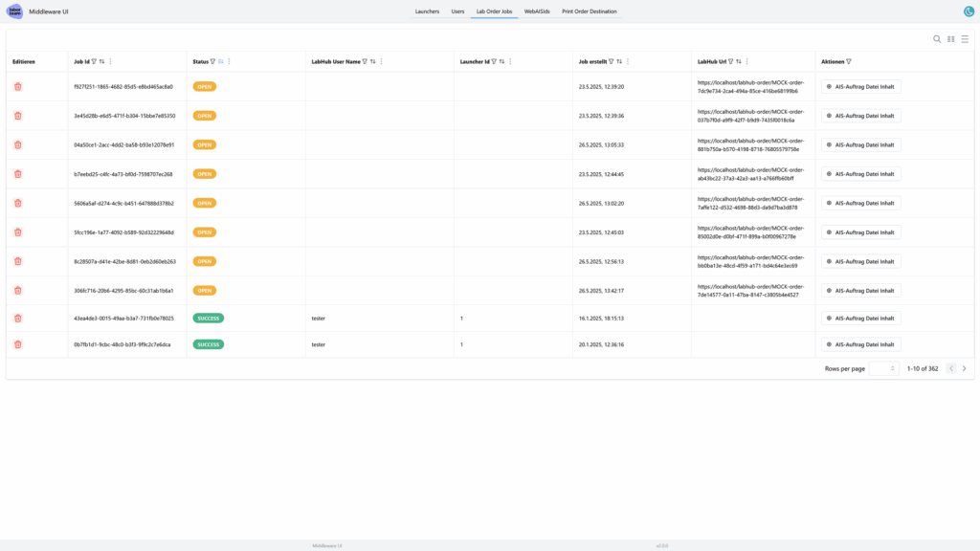Click the Labor team logo

[14, 11]
